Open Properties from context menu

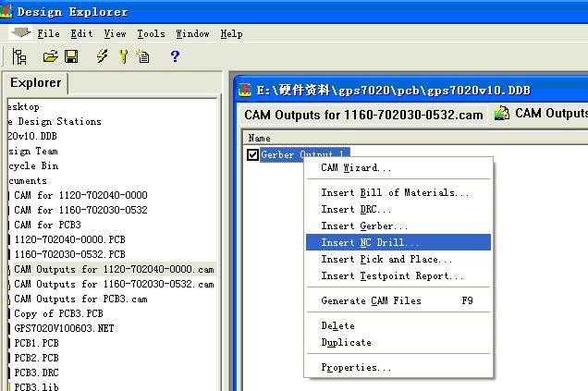point(398,367)
